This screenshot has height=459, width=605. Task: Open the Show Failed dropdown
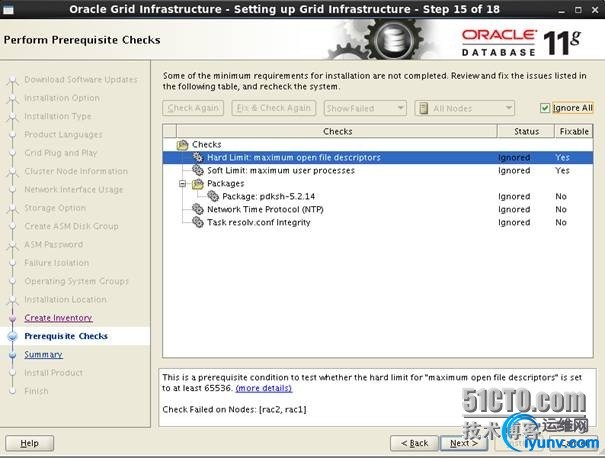pyautogui.click(x=365, y=108)
